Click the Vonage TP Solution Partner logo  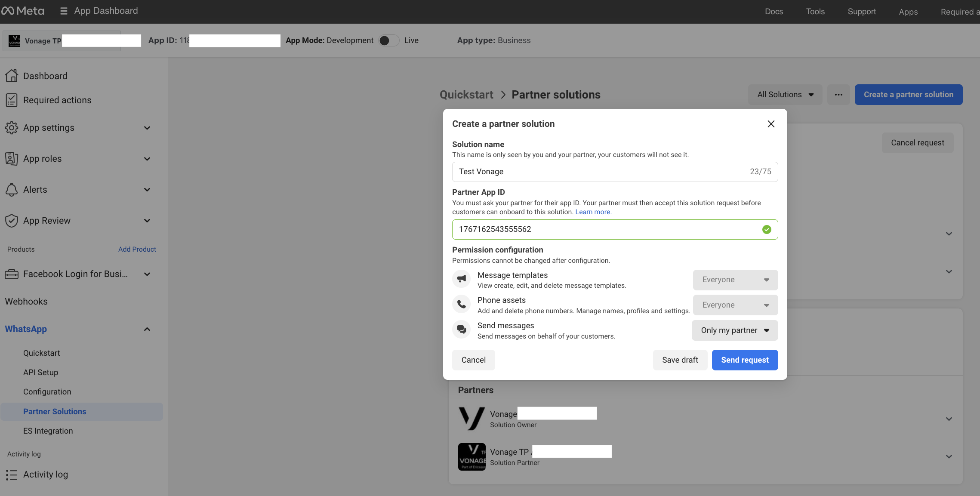pyautogui.click(x=472, y=457)
